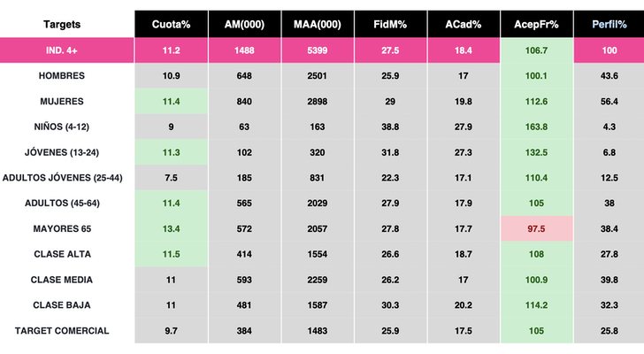
Task: Click the CLASE ALTA row label
Action: pyautogui.click(x=62, y=255)
